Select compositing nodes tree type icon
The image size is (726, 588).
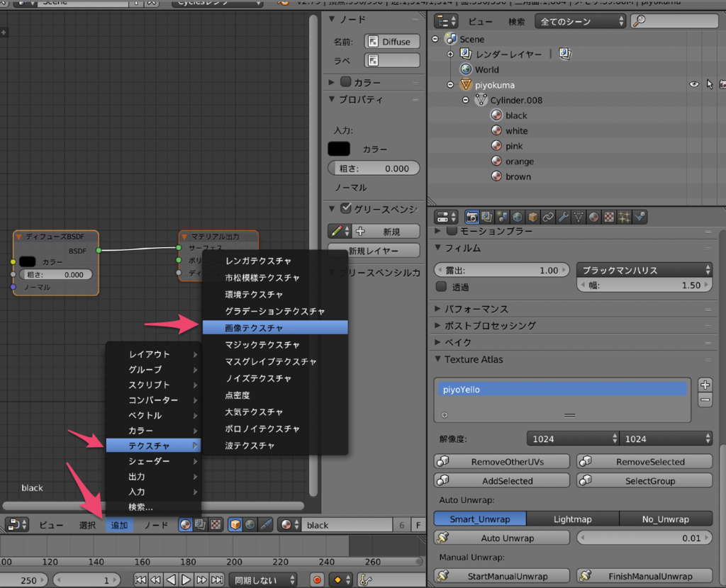[x=201, y=525]
